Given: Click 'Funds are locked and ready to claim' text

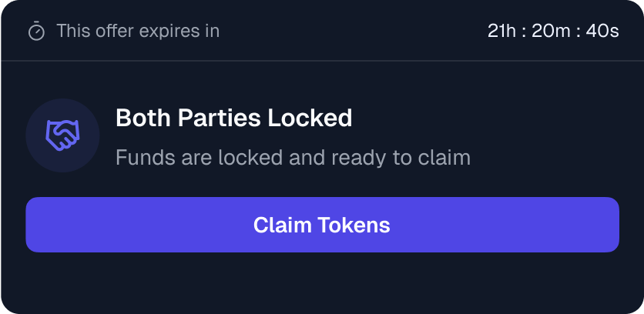Looking at the screenshot, I should 293,158.
